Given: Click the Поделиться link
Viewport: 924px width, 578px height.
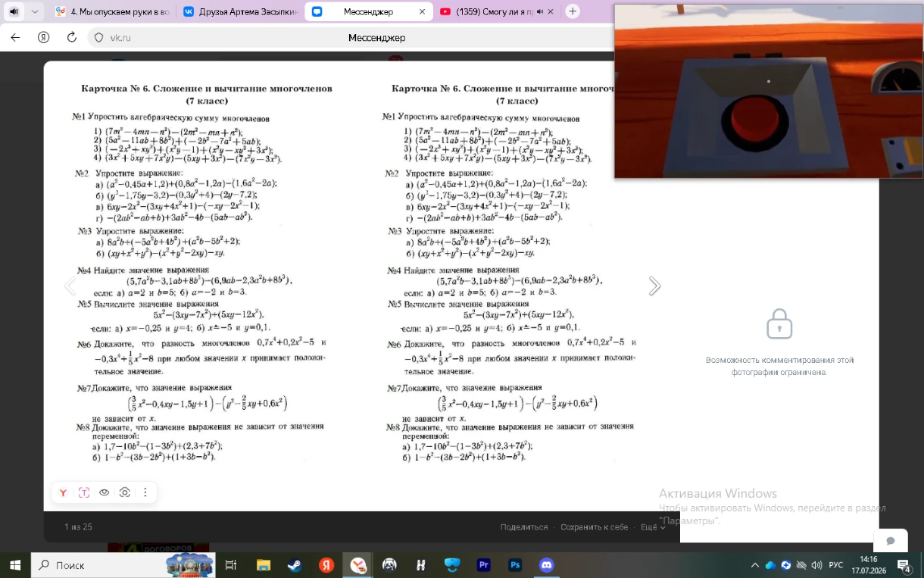Looking at the screenshot, I should coord(524,527).
